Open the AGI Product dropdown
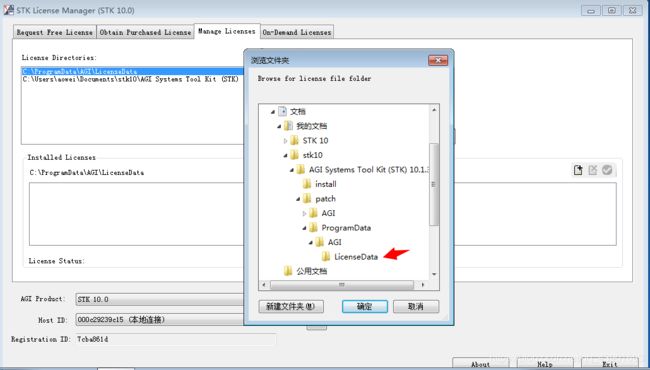The image size is (650, 370). coord(160,299)
